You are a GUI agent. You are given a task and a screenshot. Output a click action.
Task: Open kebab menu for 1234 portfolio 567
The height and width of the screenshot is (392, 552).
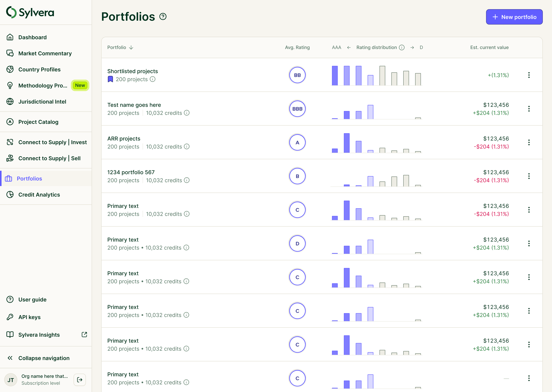coord(529,176)
